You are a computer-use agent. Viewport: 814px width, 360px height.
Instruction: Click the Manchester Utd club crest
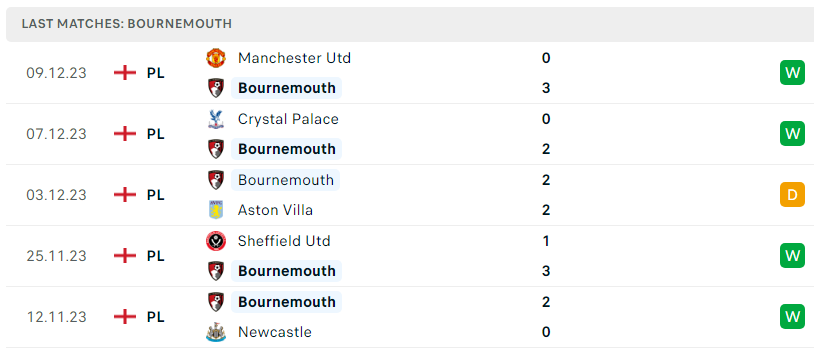click(x=215, y=58)
